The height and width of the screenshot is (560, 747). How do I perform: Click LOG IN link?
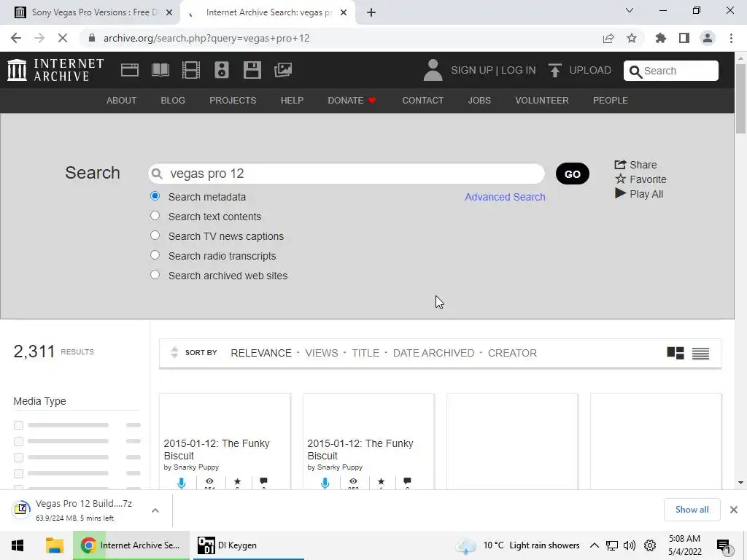[519, 70]
